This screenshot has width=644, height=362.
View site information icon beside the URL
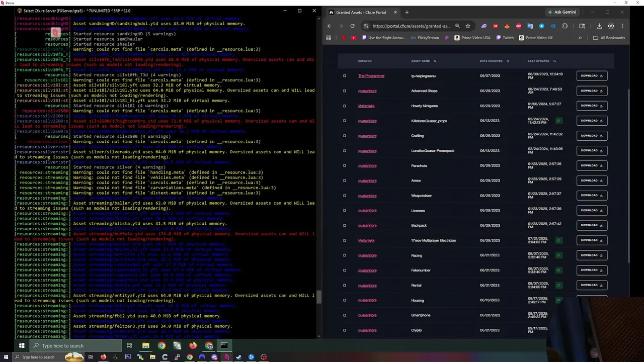click(x=366, y=26)
